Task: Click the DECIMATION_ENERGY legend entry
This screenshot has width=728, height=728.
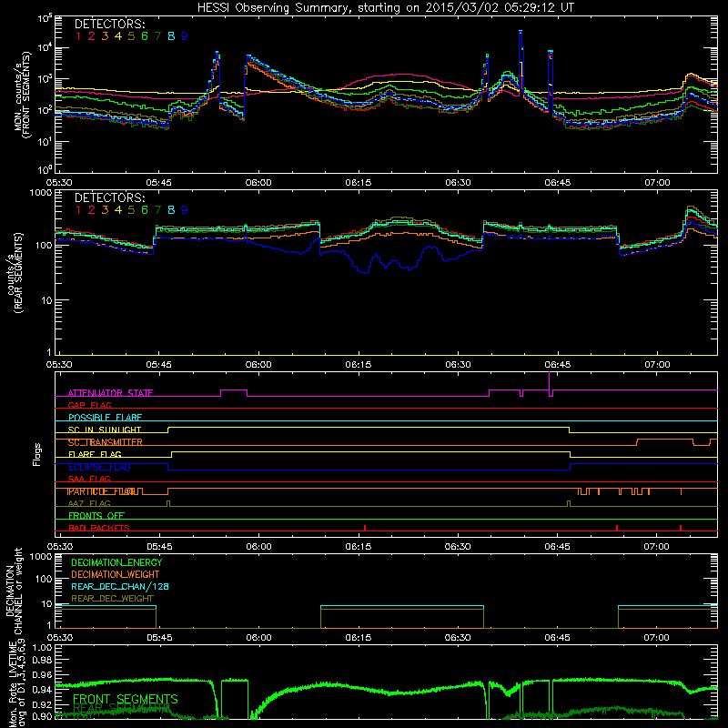Action: tap(116, 562)
